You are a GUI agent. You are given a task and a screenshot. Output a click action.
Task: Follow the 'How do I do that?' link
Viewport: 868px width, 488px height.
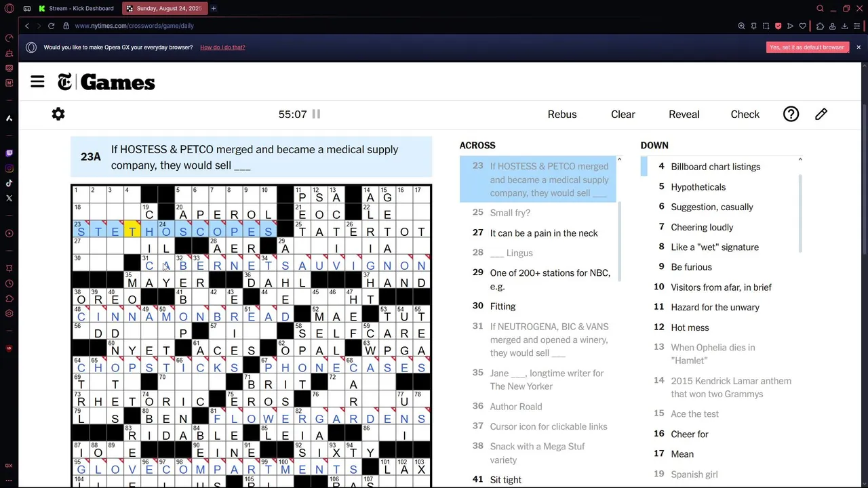point(222,47)
